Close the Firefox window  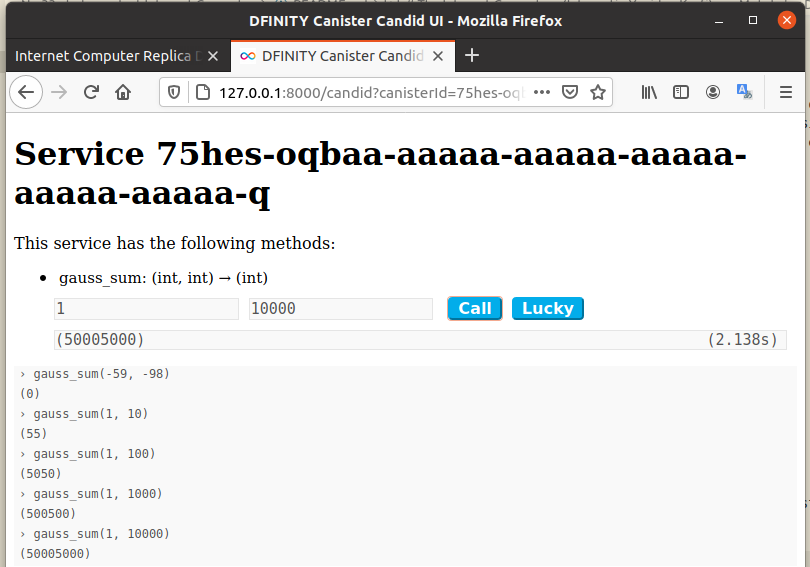pos(787,20)
